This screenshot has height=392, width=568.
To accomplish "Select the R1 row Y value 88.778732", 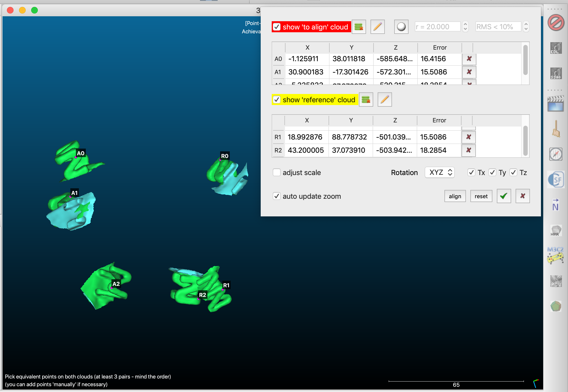I will (351, 137).
